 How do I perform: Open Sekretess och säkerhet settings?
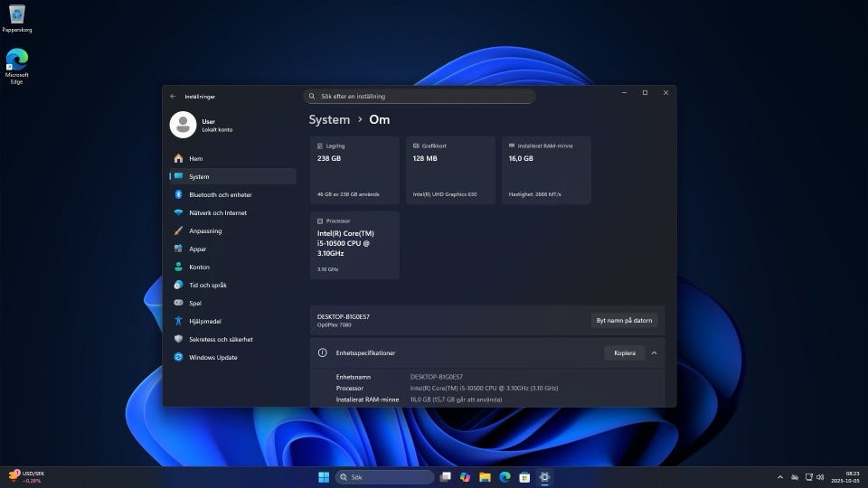coord(221,339)
